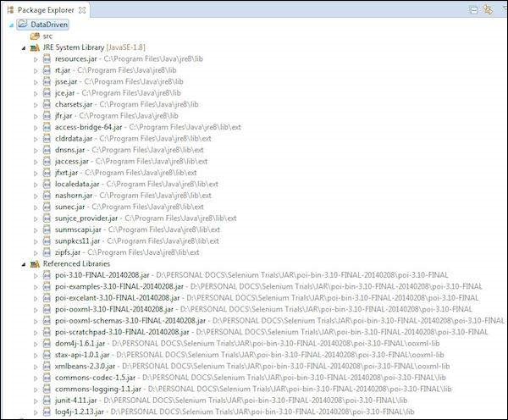Expand the poi-ooxml-3.10-FINAL-20140208.jar node
The image size is (508, 420).
(36, 310)
